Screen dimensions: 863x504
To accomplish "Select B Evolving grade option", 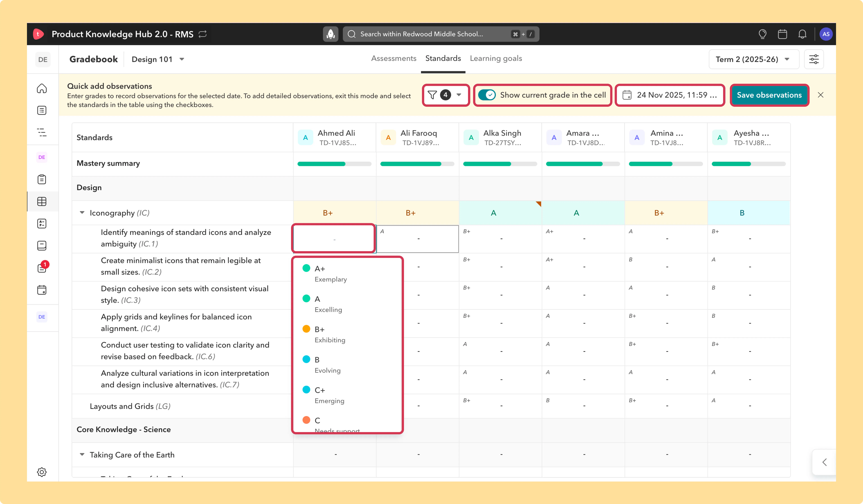I will click(x=347, y=365).
